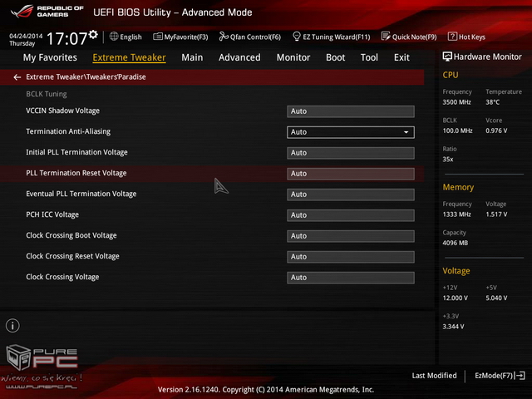This screenshot has height=399, width=532.
Task: Open the Monitor tab
Action: point(293,57)
